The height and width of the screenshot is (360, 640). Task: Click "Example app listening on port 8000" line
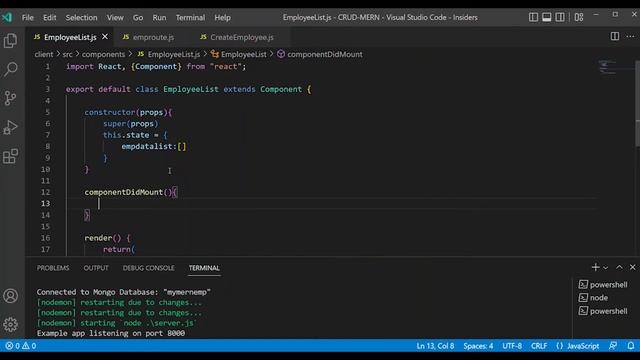pos(111,333)
